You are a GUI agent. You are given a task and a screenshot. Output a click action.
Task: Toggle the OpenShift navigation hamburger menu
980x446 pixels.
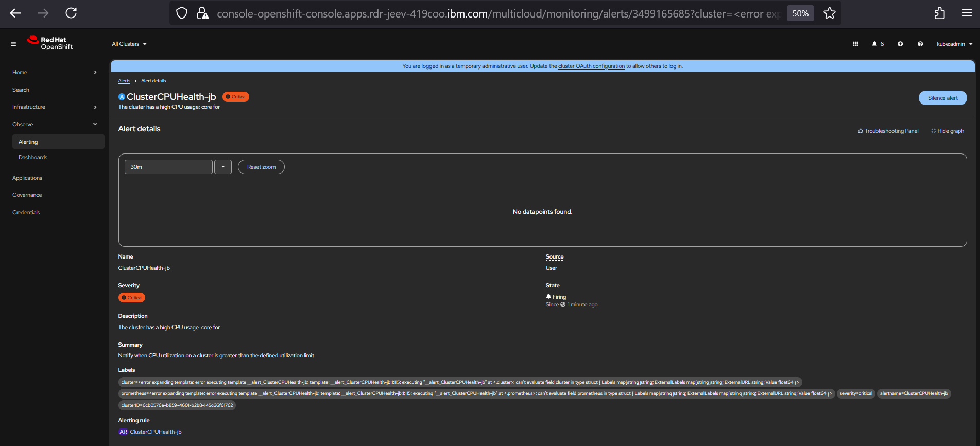pos(13,44)
